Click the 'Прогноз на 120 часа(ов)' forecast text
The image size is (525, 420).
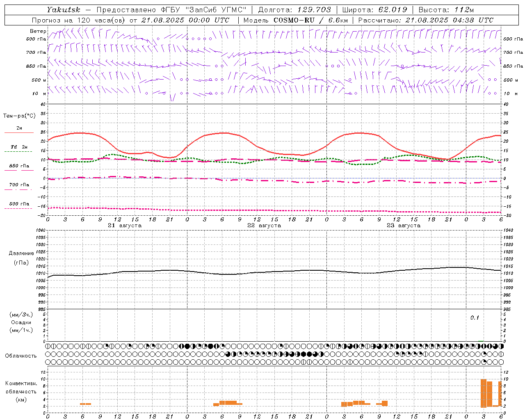[x=79, y=20]
